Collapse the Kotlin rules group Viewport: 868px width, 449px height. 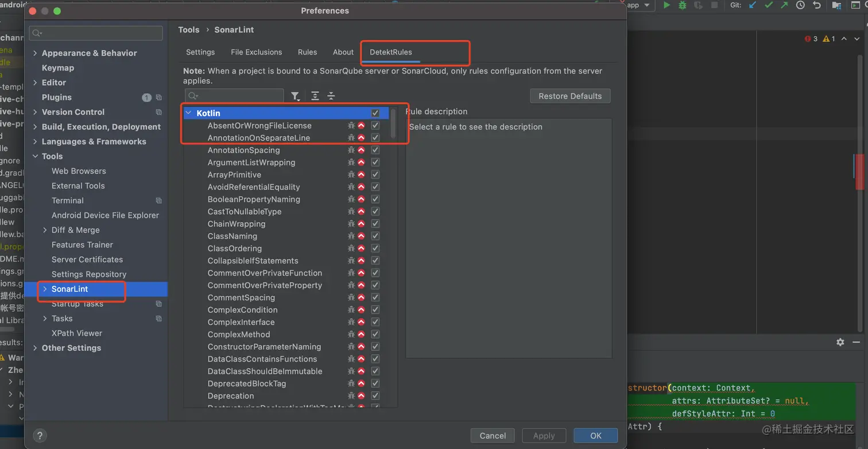point(188,113)
